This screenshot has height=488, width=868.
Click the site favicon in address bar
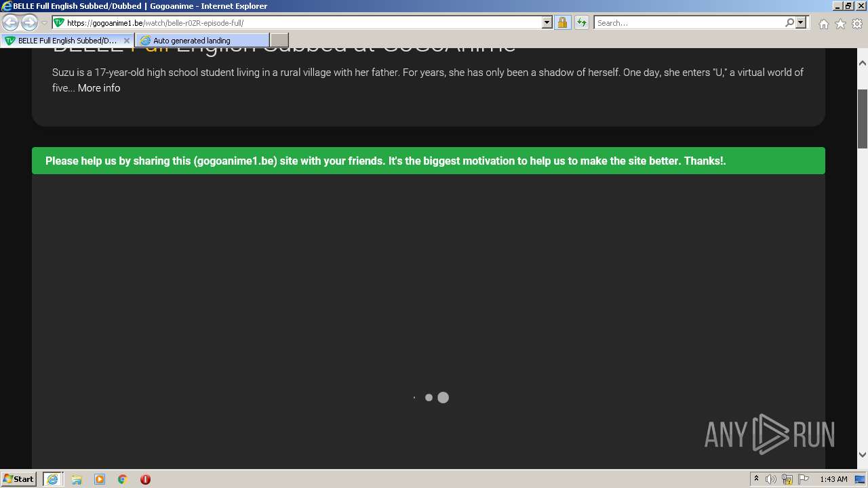tap(59, 22)
